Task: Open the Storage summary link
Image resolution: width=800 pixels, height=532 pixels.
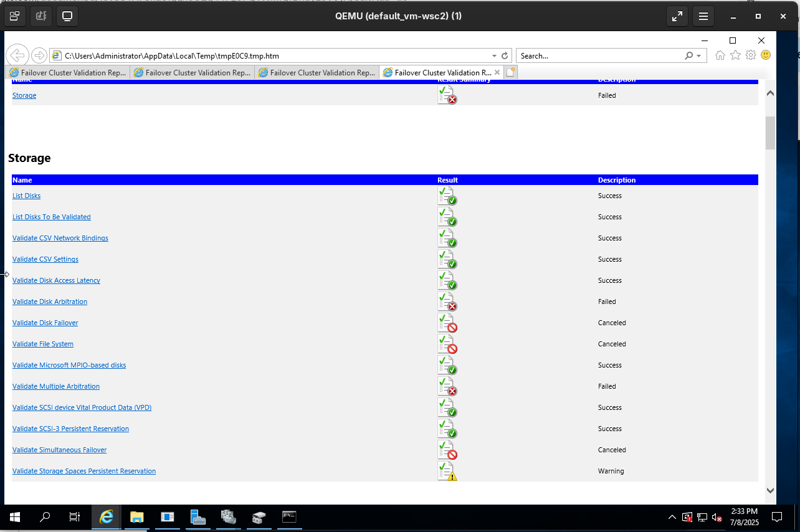Action: click(24, 95)
